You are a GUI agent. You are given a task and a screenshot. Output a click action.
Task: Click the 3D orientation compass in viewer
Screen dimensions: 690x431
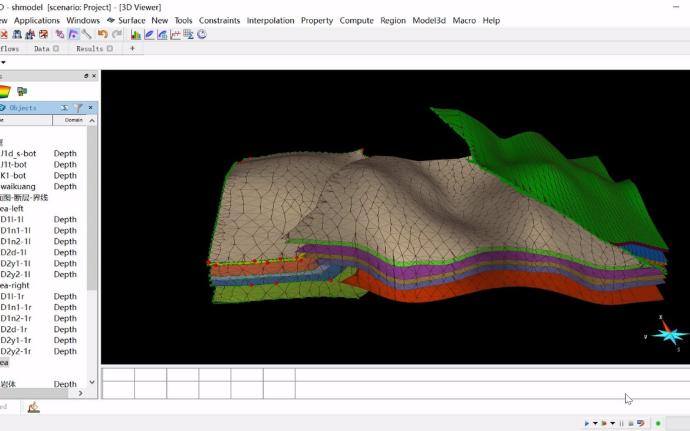[668, 335]
